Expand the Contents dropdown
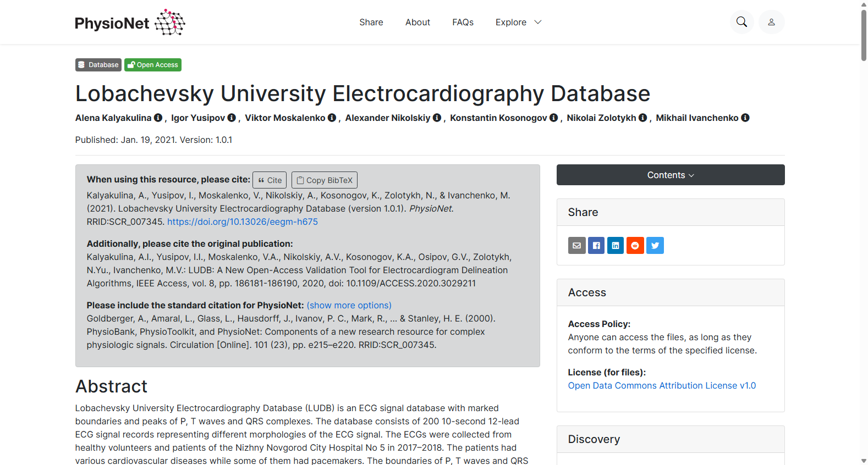This screenshot has width=868, height=465. [x=671, y=175]
